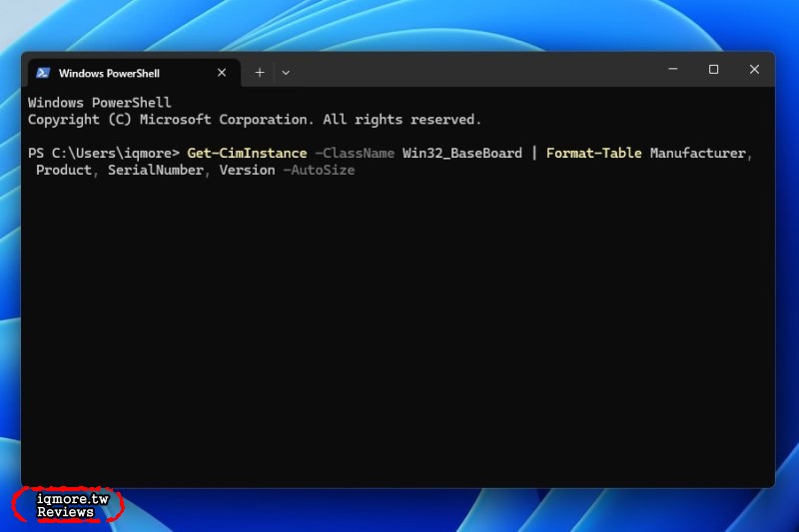The height and width of the screenshot is (532, 799).
Task: Click the Format-Table command text
Action: coord(593,154)
